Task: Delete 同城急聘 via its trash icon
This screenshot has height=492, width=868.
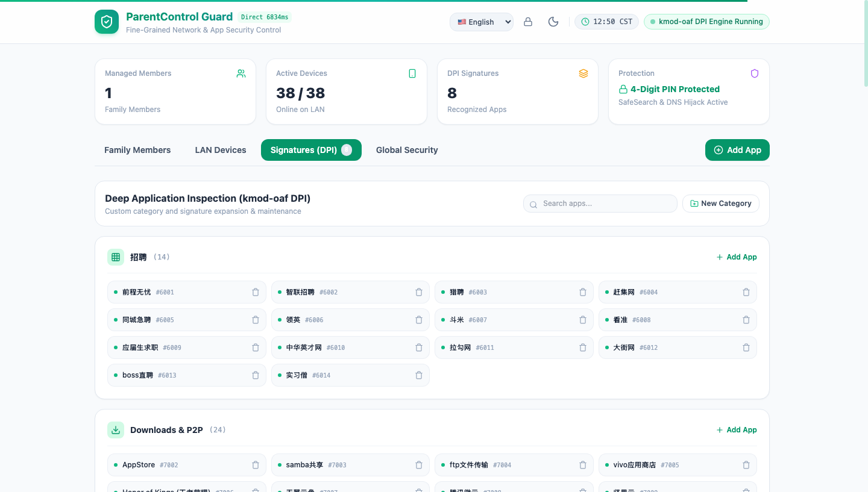Action: coord(256,320)
